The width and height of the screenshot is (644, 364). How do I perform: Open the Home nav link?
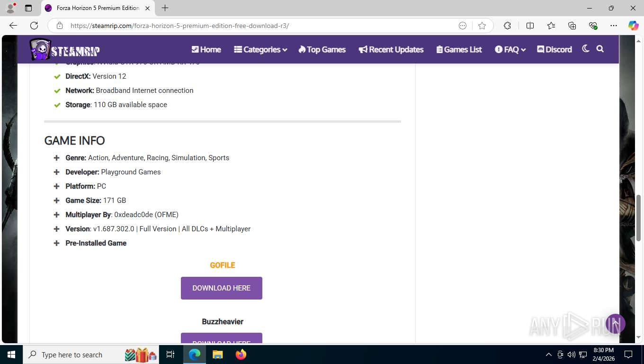tap(206, 49)
